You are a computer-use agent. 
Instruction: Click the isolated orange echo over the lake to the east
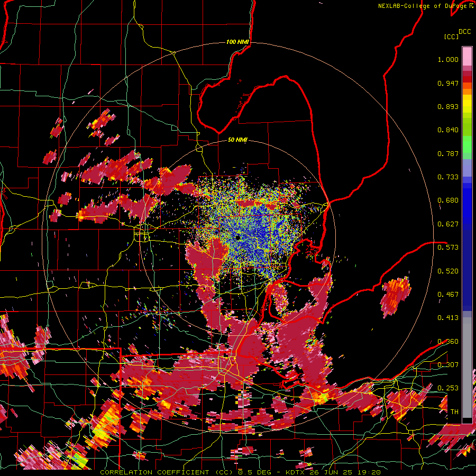(x=395, y=296)
